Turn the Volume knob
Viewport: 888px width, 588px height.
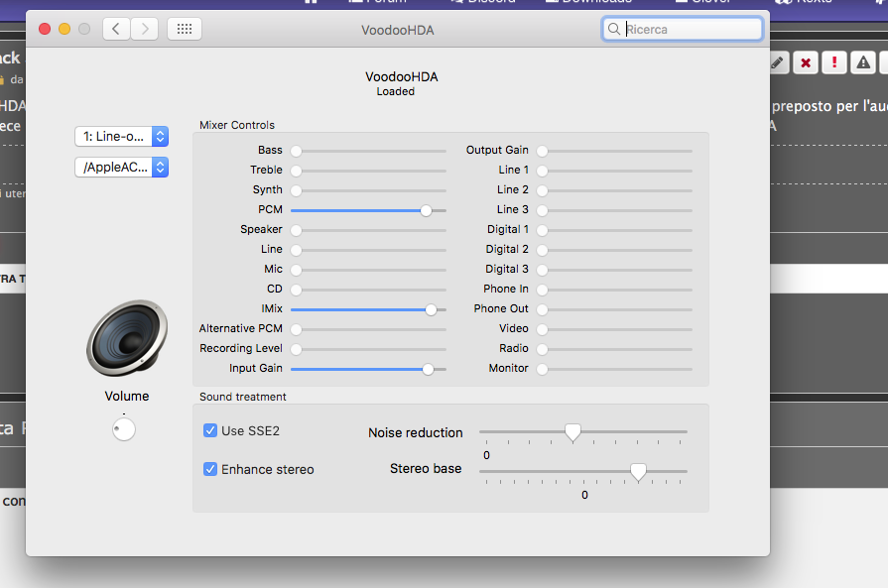(124, 429)
